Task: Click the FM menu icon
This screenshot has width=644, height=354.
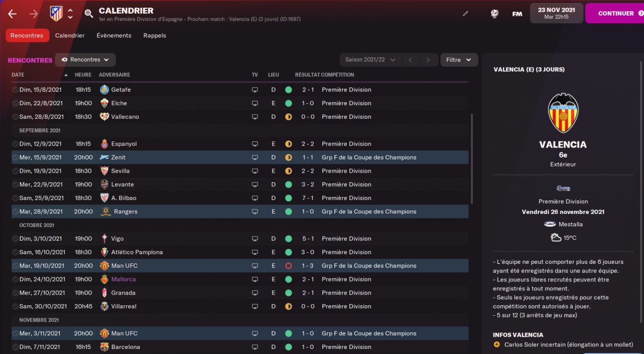Action: point(517,14)
